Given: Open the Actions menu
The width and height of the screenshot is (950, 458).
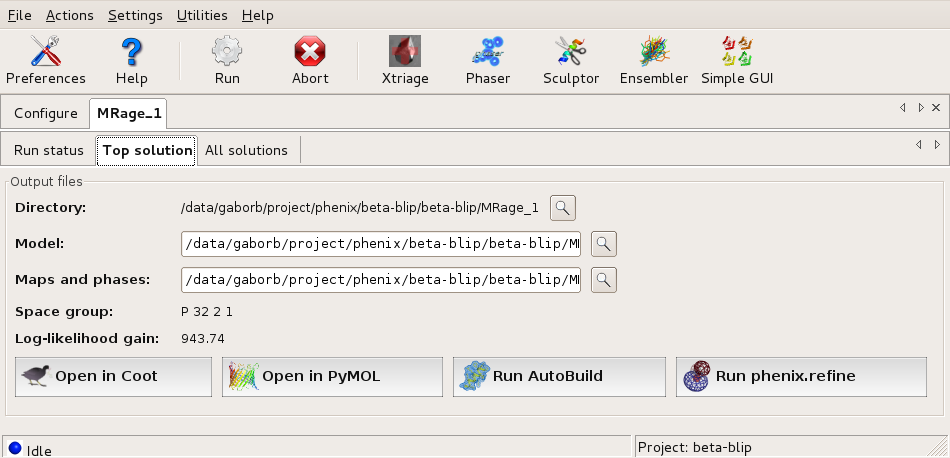Looking at the screenshot, I should point(69,15).
